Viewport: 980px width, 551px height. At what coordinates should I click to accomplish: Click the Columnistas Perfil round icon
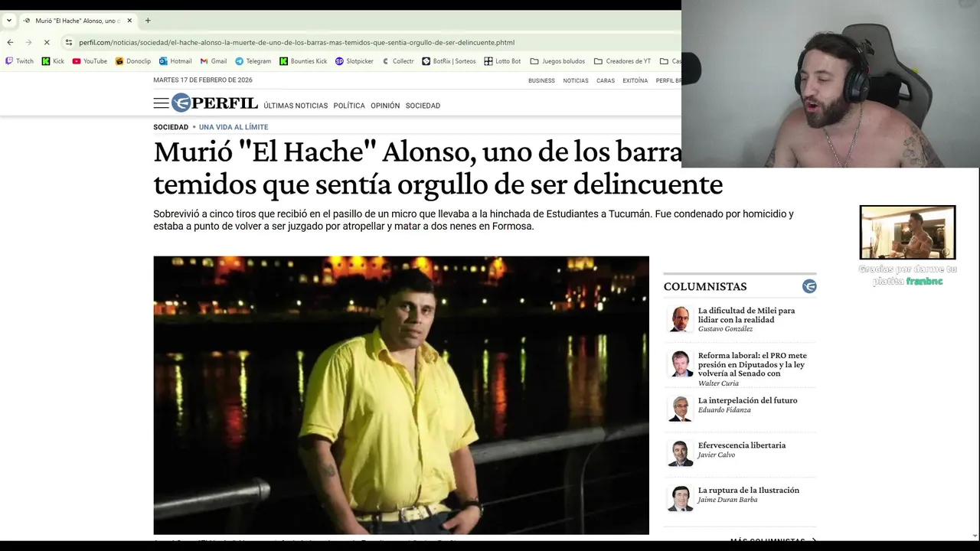[809, 286]
